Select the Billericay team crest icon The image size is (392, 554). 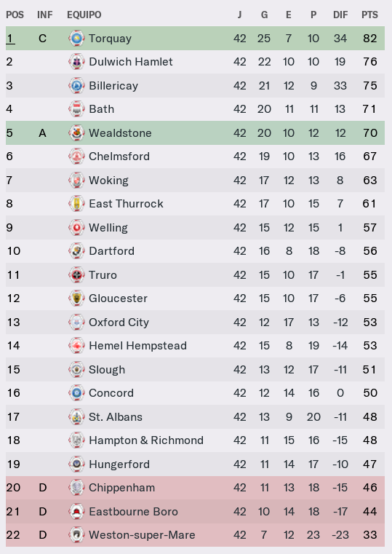[x=76, y=85]
